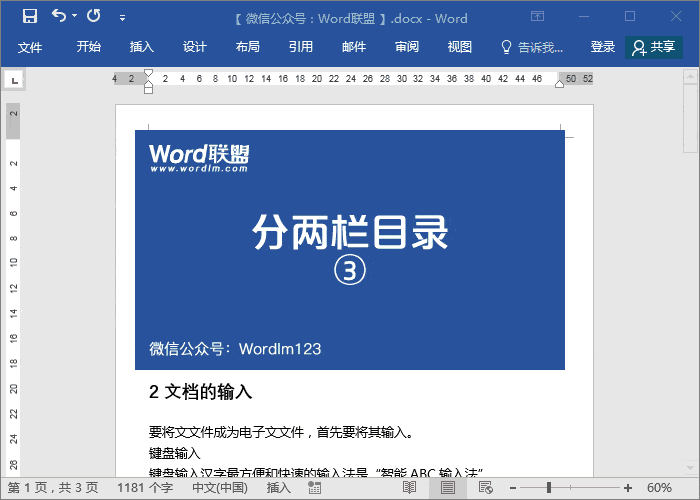Image resolution: width=700 pixels, height=500 pixels.
Task: Open the 设计 (Design) tab
Action: [x=195, y=47]
